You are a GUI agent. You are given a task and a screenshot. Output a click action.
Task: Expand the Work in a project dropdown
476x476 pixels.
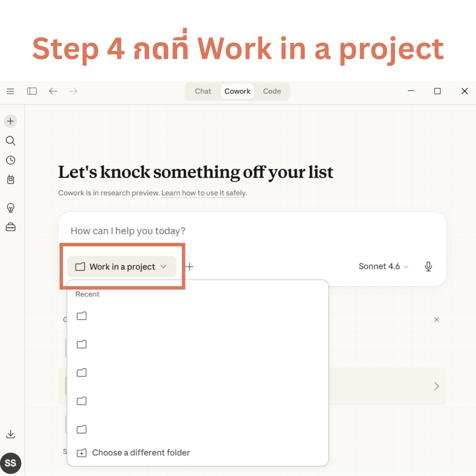click(122, 267)
